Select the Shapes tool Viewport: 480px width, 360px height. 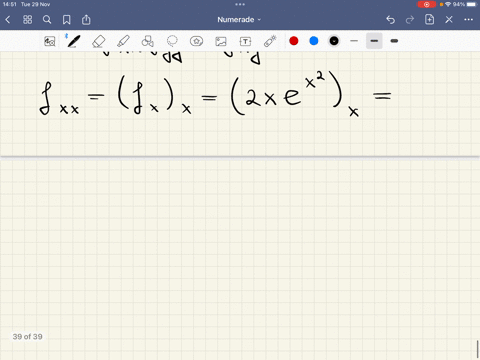(147, 41)
